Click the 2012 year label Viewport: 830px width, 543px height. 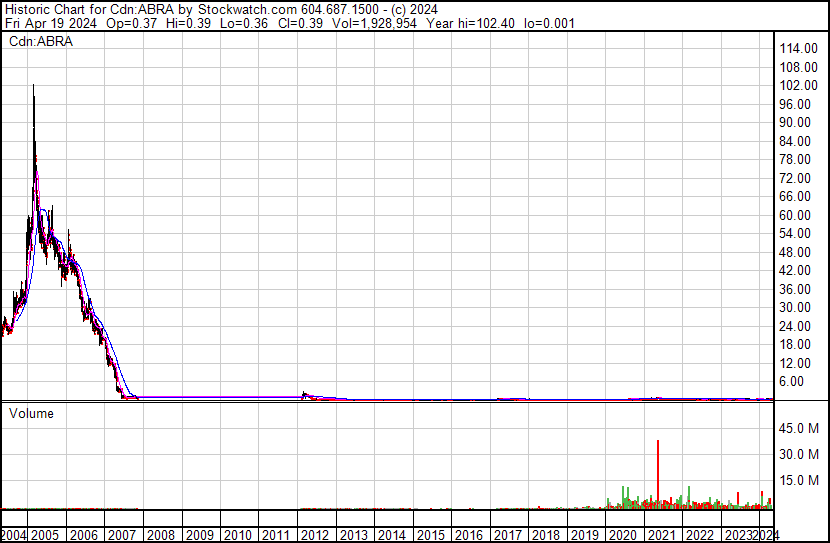tap(315, 535)
